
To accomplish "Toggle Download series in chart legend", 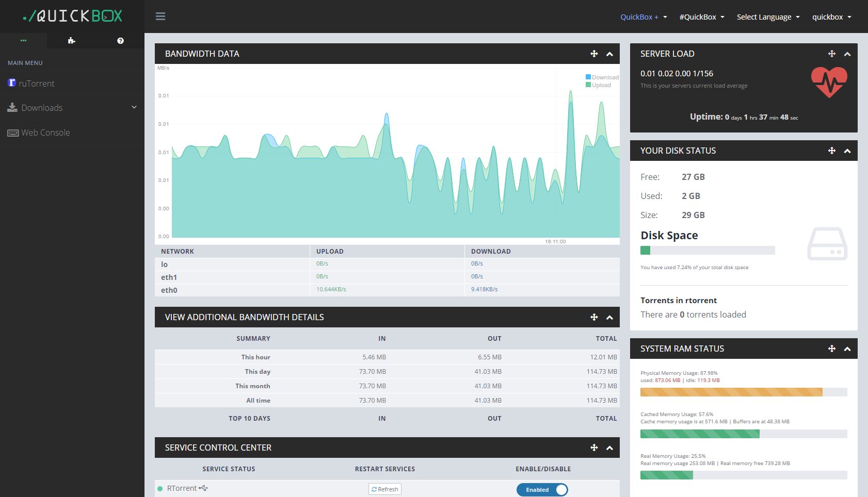I will click(602, 77).
